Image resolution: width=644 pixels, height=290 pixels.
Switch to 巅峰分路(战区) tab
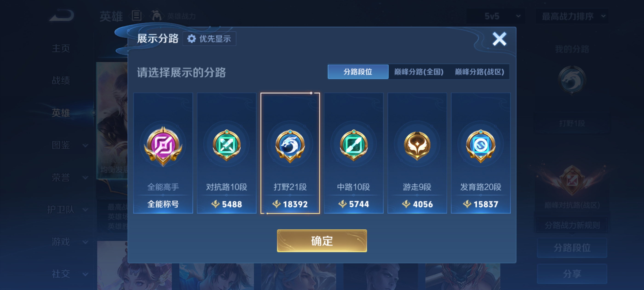pos(479,72)
